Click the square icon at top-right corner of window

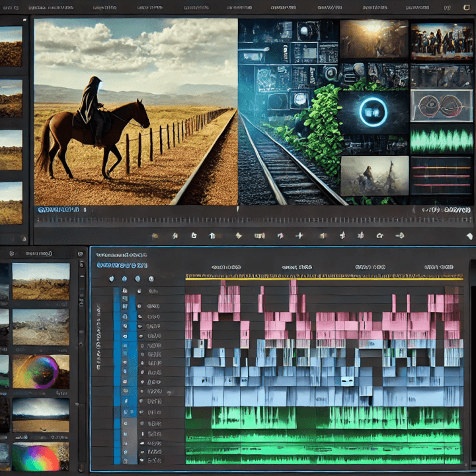(466, 7)
